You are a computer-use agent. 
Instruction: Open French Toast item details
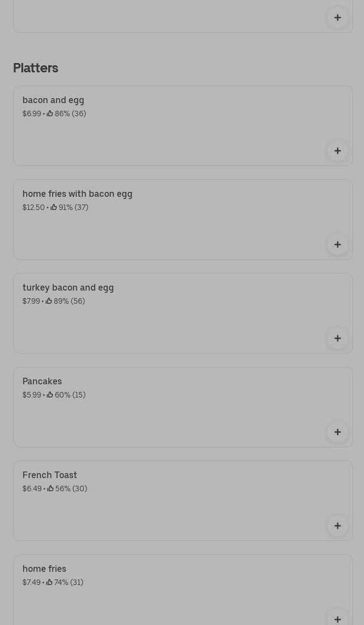[x=50, y=475]
